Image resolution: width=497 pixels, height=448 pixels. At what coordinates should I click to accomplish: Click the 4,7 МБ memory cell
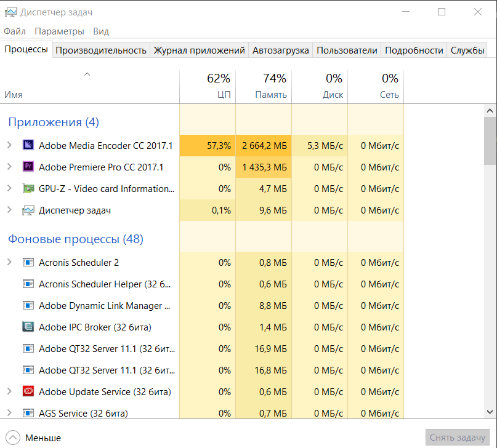click(264, 189)
